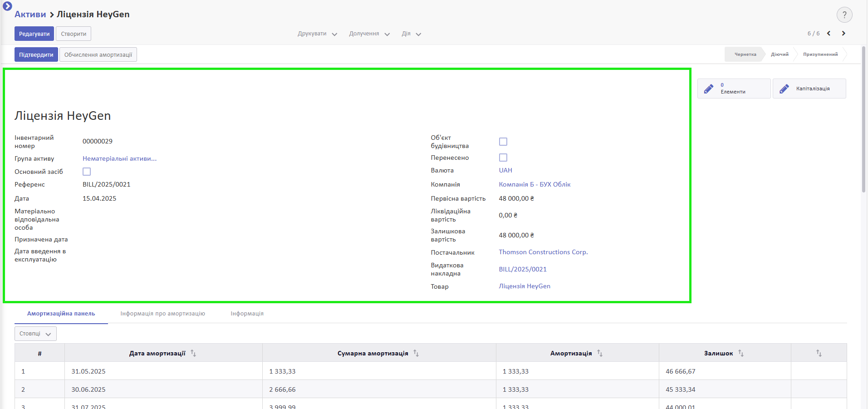Open the Елементи stat button
The image size is (868, 409).
(x=734, y=89)
